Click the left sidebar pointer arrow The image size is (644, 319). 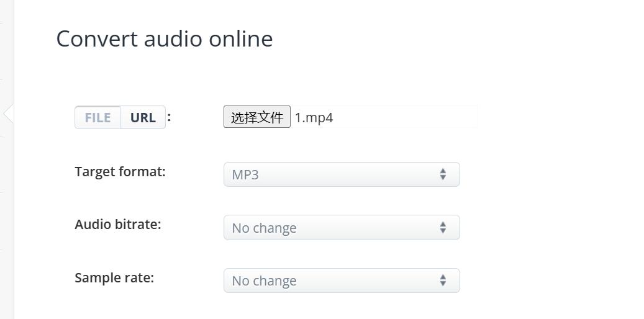click(x=8, y=114)
